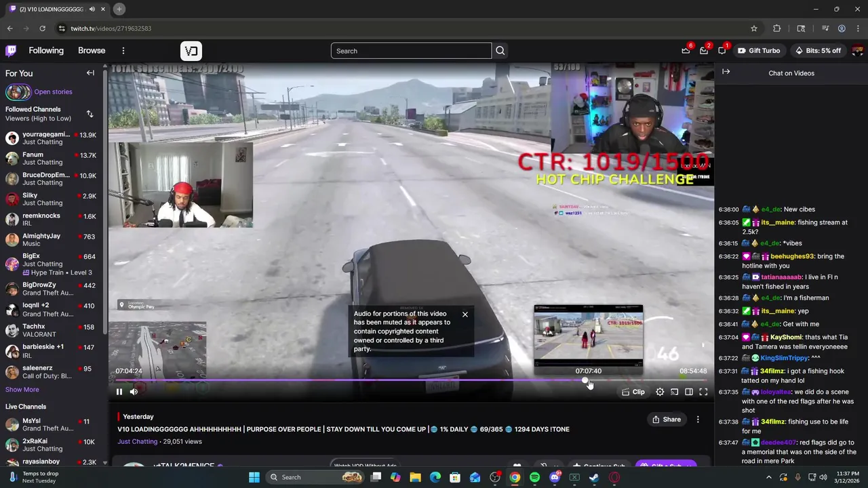The width and height of the screenshot is (868, 488).
Task: Open BruceDropEmOff channel in sidebar
Action: (52, 179)
